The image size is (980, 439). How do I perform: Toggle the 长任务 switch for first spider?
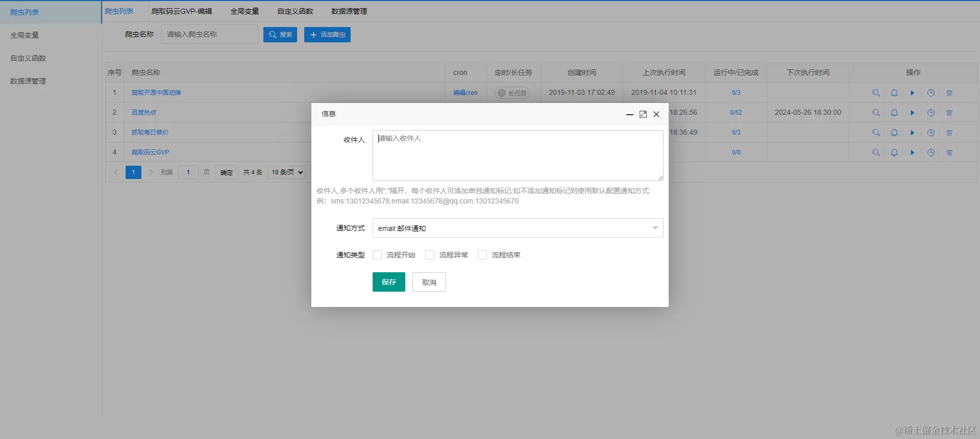(x=512, y=93)
